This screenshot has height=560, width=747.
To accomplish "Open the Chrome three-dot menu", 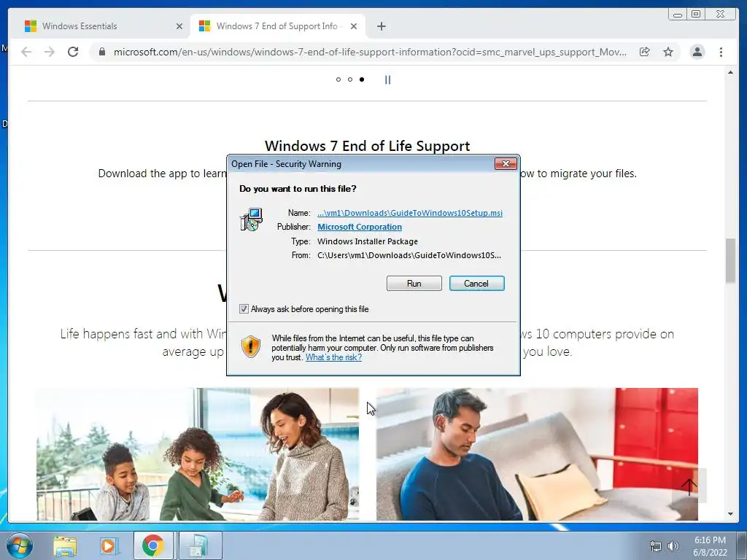I will tap(721, 52).
